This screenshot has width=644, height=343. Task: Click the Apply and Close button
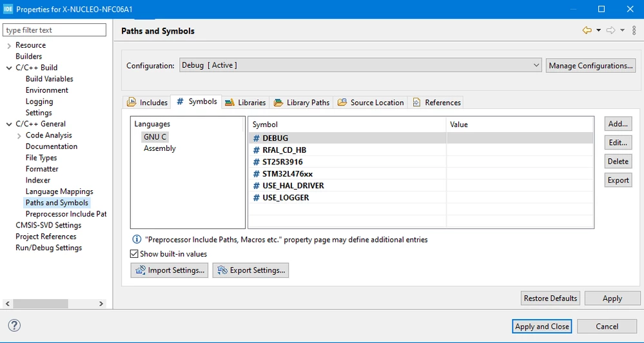click(542, 327)
